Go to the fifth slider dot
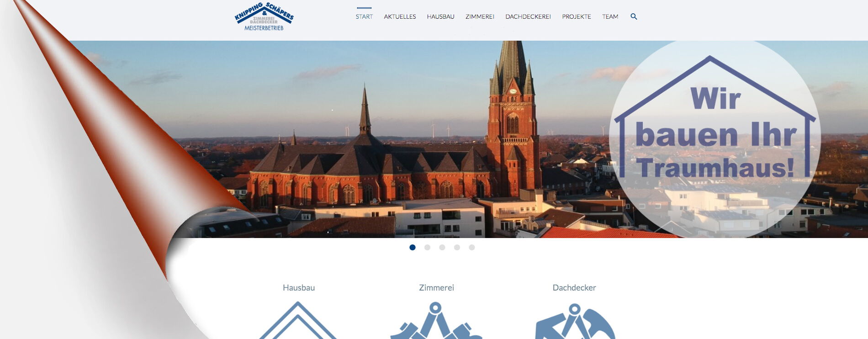The image size is (868, 339). click(x=472, y=248)
